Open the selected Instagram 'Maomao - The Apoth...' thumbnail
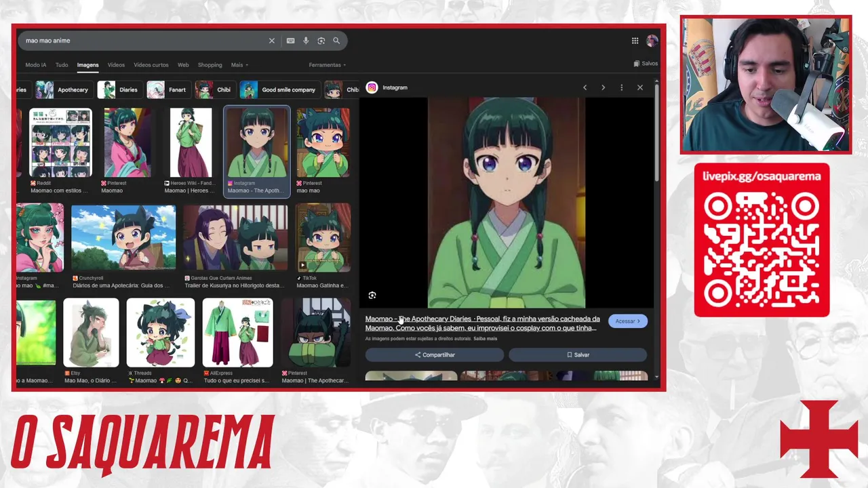The height and width of the screenshot is (488, 868). pyautogui.click(x=257, y=142)
